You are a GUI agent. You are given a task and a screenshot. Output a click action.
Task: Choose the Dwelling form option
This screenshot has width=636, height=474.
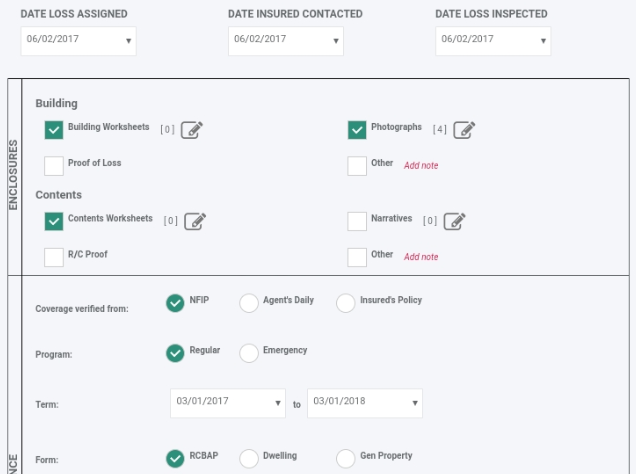pos(249,458)
